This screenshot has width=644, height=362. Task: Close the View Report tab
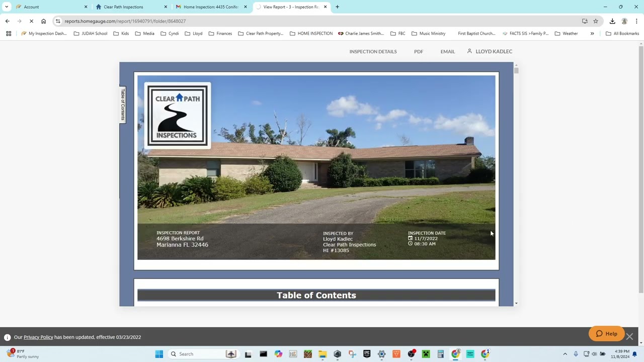point(325,7)
